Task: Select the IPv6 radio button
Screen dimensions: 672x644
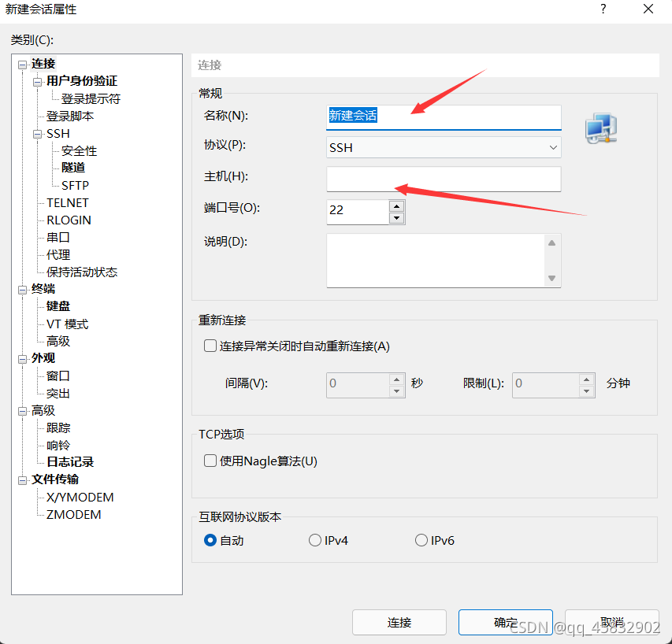Action: pyautogui.click(x=421, y=540)
